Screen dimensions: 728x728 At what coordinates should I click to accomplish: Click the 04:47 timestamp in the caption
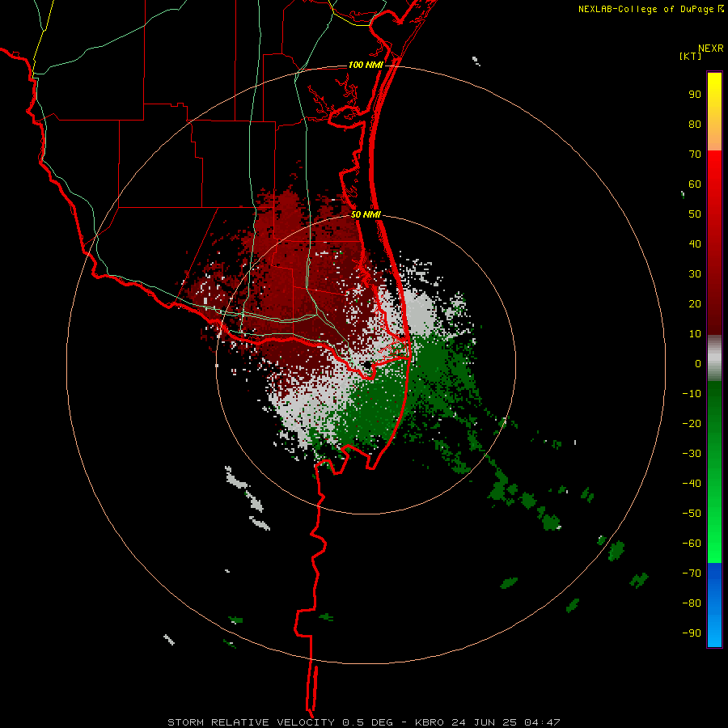(x=542, y=722)
